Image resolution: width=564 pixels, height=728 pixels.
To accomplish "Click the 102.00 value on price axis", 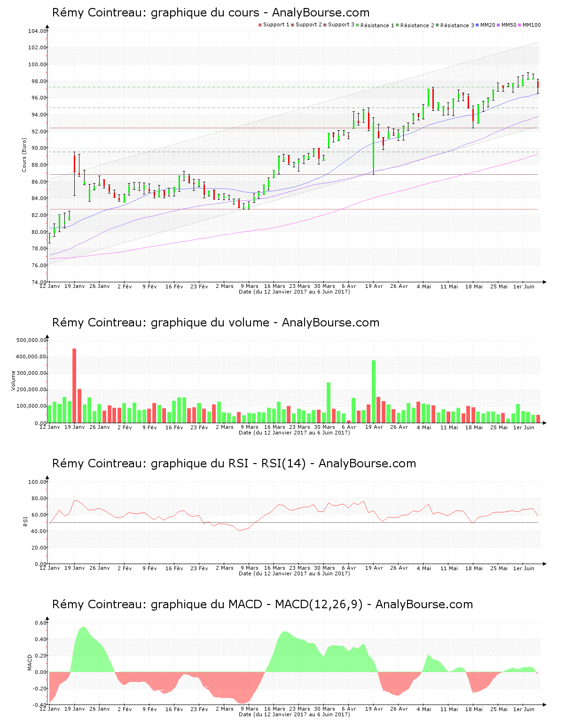I will (x=37, y=48).
